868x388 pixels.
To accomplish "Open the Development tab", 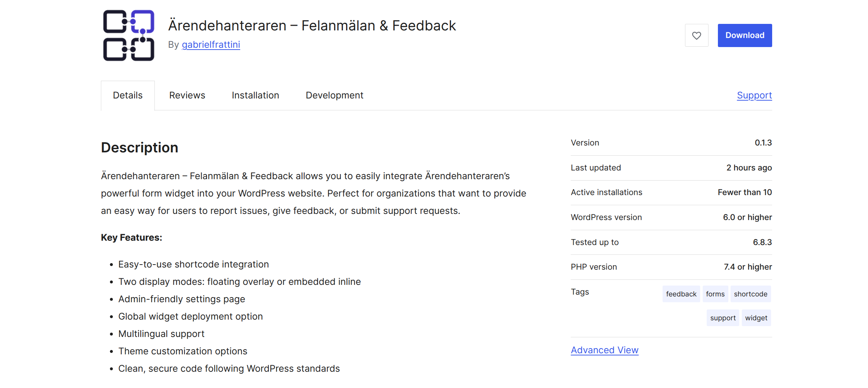I will [x=334, y=95].
